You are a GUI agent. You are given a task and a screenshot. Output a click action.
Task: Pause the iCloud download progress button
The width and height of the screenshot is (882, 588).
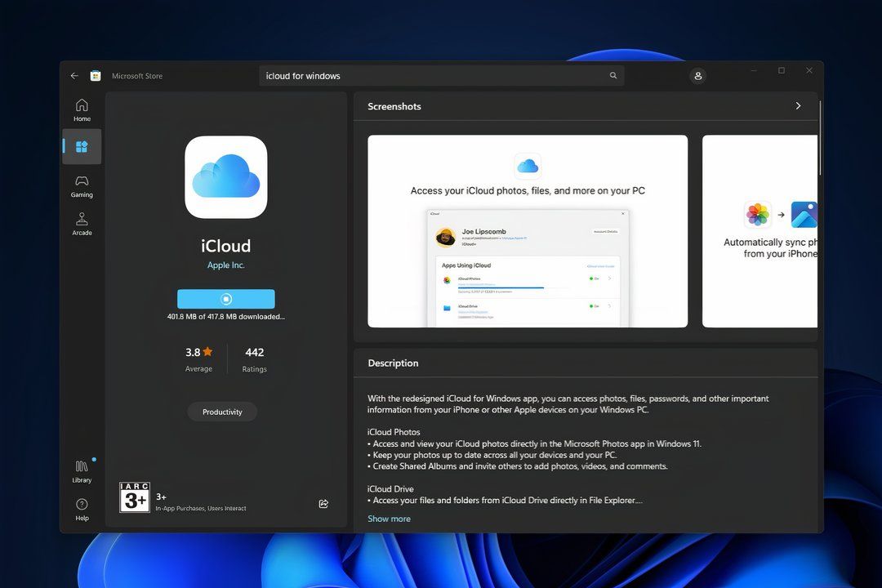tap(225, 298)
